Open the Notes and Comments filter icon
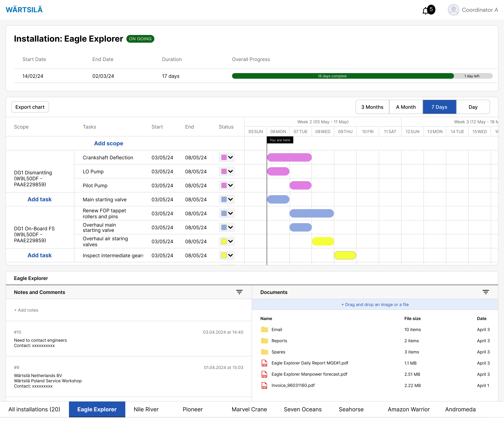The image size is (504, 426). [x=239, y=292]
